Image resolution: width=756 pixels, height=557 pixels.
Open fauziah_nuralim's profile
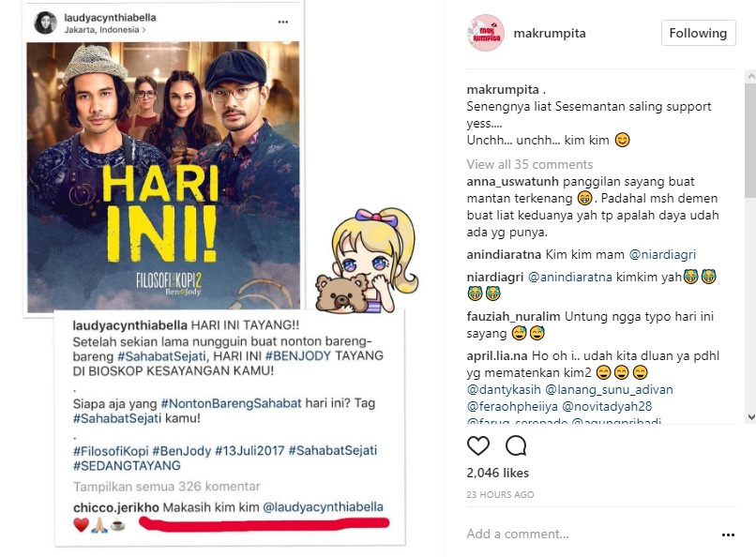point(513,317)
